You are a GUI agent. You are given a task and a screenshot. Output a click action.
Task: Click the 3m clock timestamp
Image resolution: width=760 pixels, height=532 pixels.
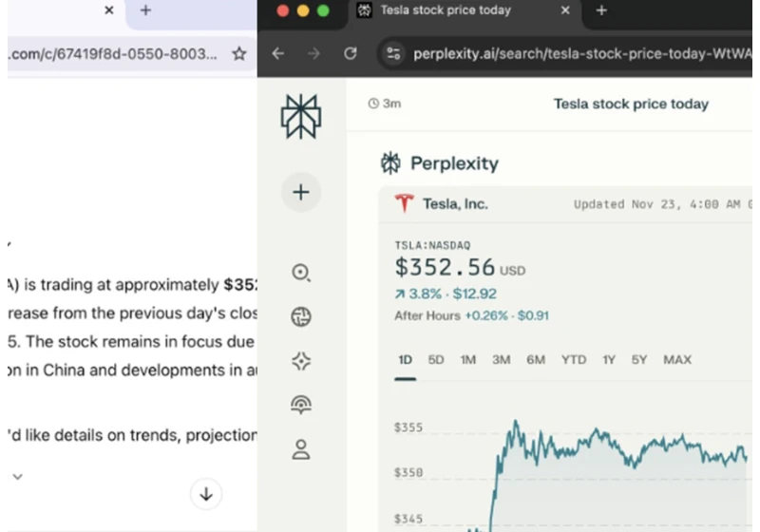(x=385, y=104)
